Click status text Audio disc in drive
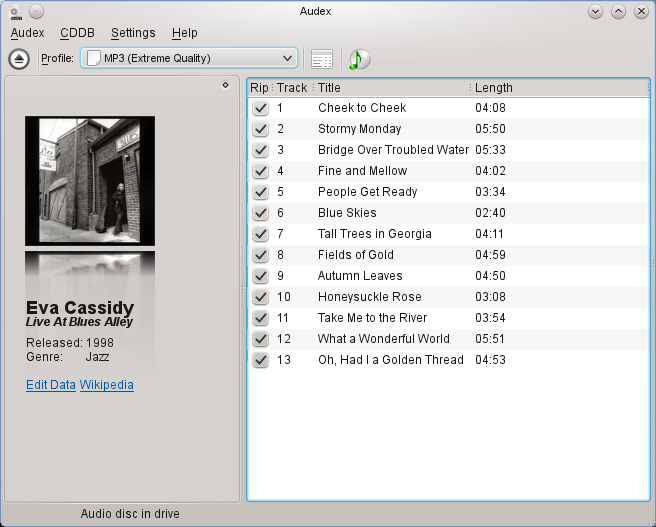656x527 pixels. [130, 514]
